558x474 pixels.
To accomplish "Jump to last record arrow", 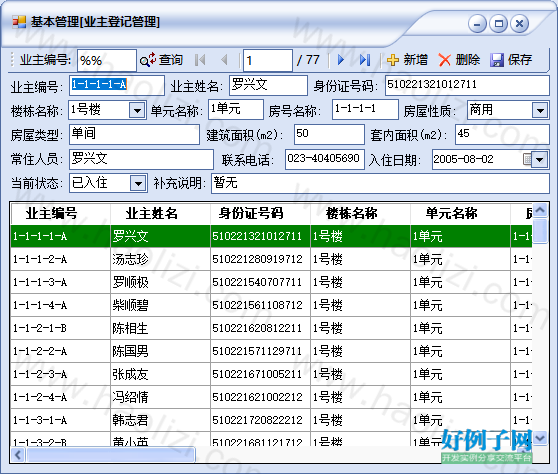I will 365,60.
